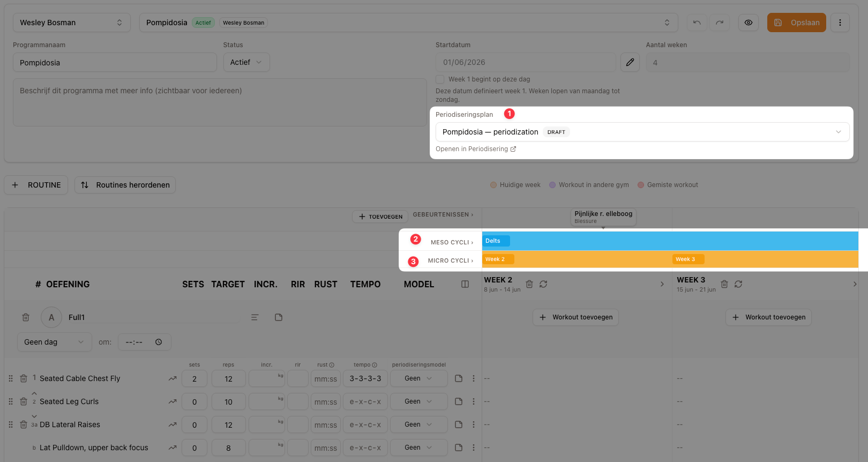Click the time field next to 'om:'
The width and height of the screenshot is (868, 462).
[145, 342]
